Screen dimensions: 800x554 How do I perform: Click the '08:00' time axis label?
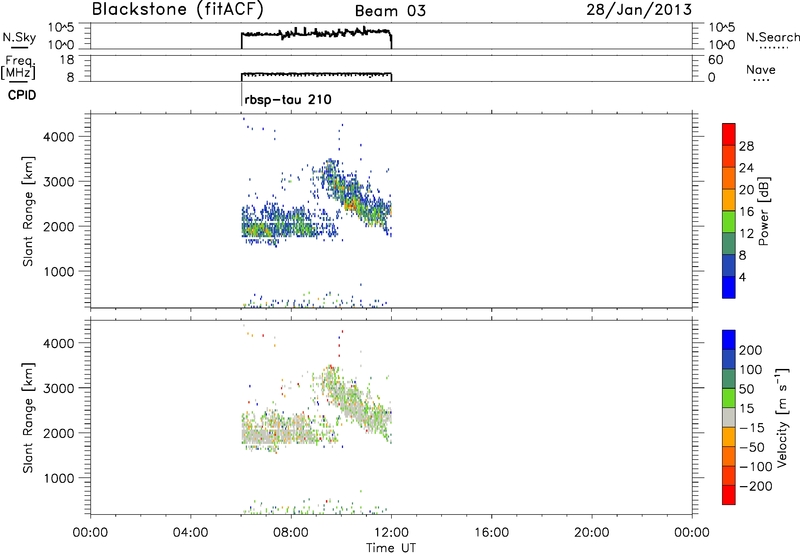click(291, 533)
